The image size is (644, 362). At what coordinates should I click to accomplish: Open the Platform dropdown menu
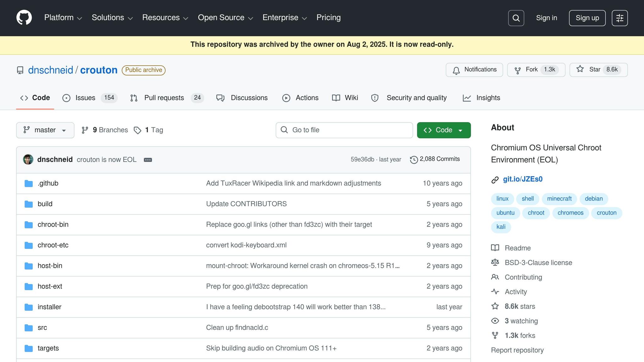point(63,18)
